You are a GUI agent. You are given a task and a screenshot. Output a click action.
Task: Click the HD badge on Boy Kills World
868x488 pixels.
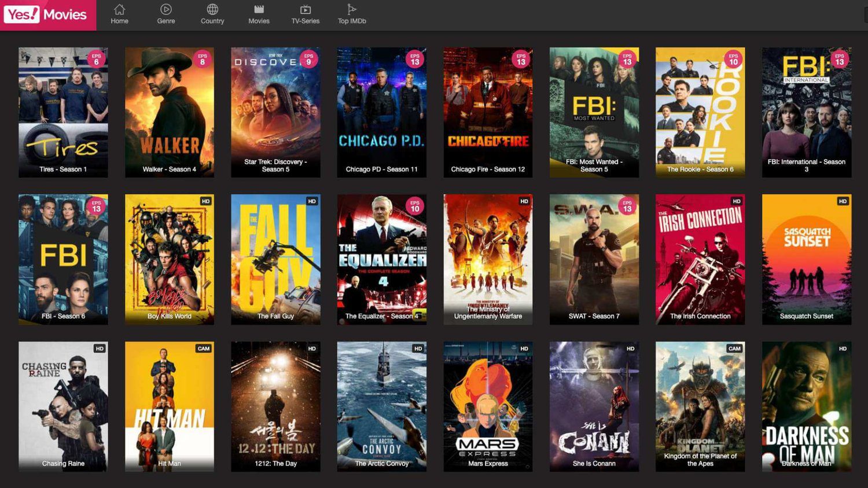[x=205, y=201]
